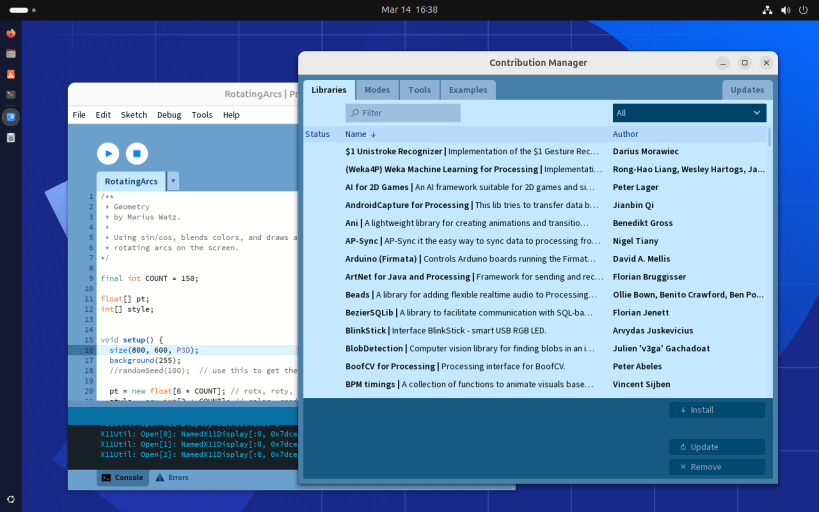
Task: Click the Install button
Action: 716,410
